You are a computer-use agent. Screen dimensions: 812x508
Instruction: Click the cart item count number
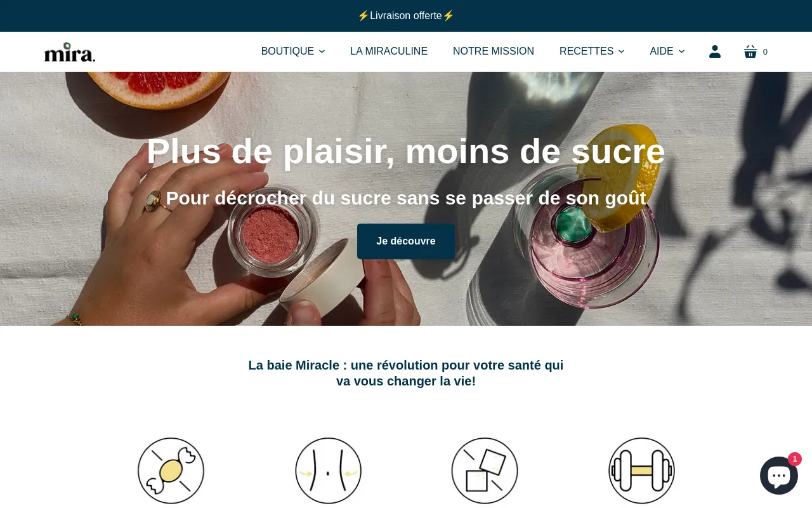[x=765, y=52]
